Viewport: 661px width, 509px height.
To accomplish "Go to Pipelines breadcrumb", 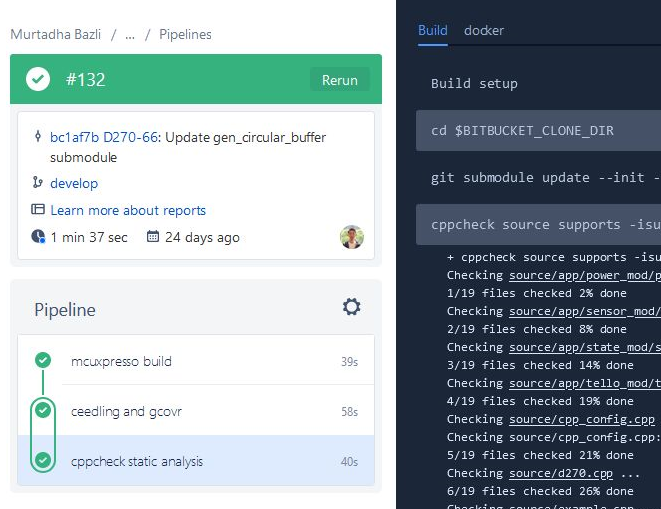I will point(185,35).
